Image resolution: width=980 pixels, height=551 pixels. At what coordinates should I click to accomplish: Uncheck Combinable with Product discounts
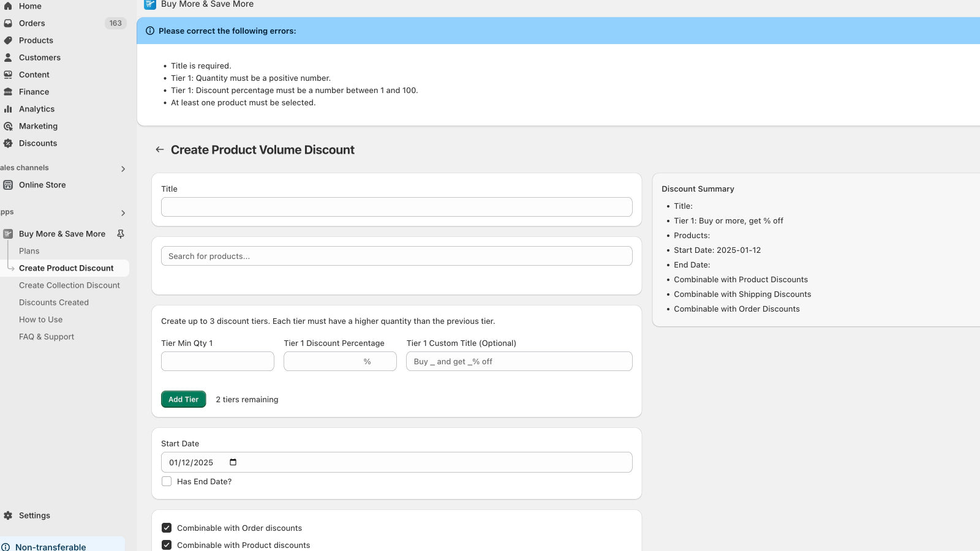point(167,545)
